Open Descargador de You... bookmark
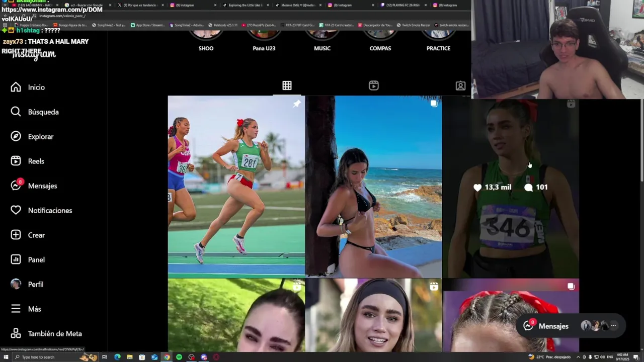The width and height of the screenshot is (644, 362). [x=376, y=25]
